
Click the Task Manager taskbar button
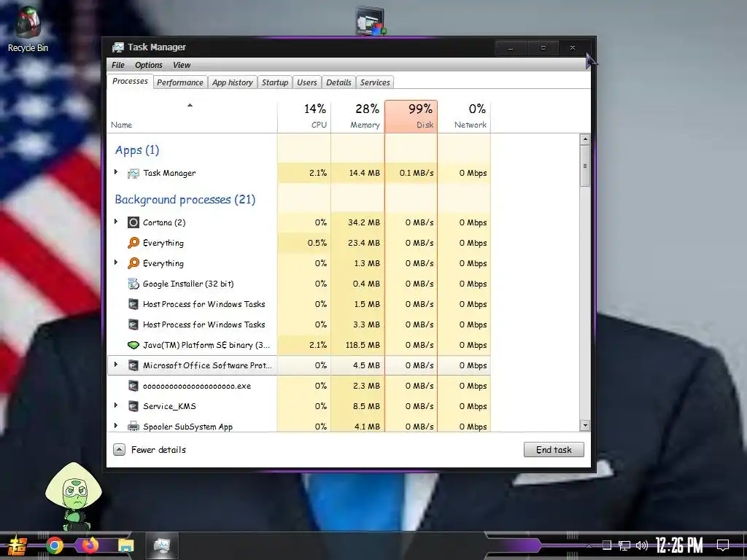[162, 545]
